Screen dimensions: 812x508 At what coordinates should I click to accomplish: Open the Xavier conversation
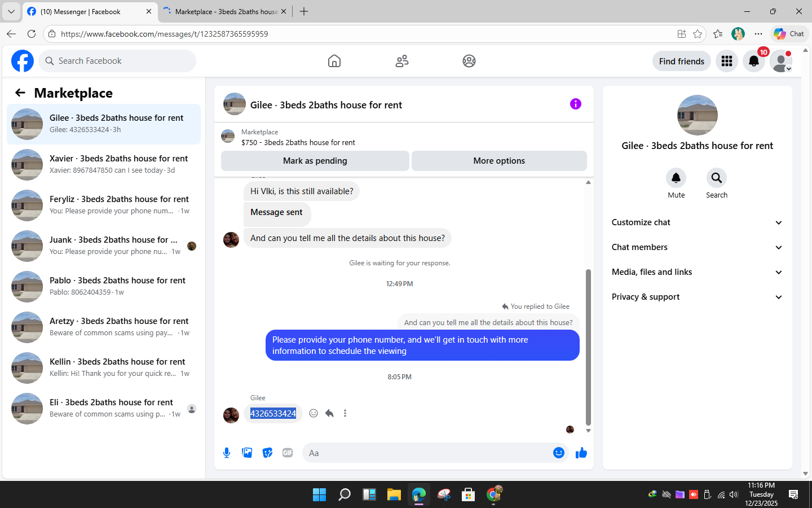click(x=104, y=165)
